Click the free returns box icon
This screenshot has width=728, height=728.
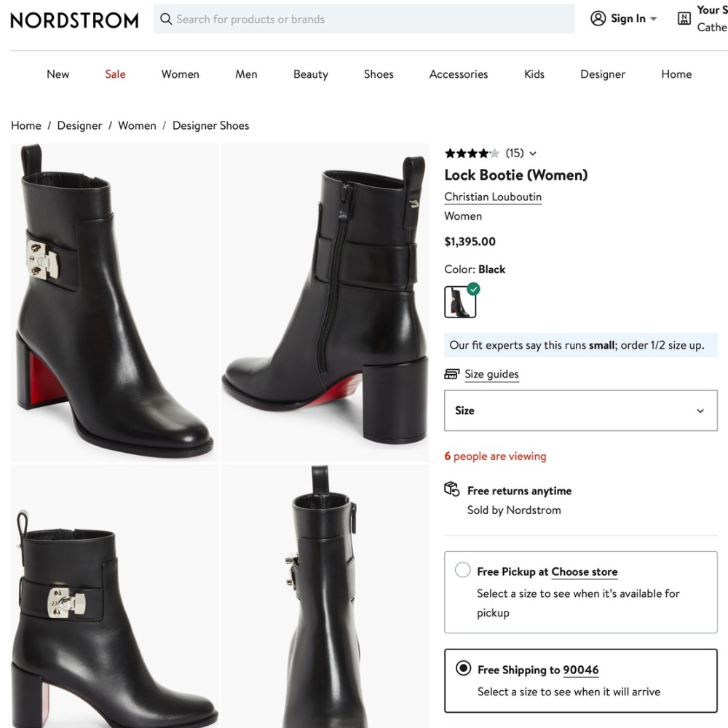(452, 490)
